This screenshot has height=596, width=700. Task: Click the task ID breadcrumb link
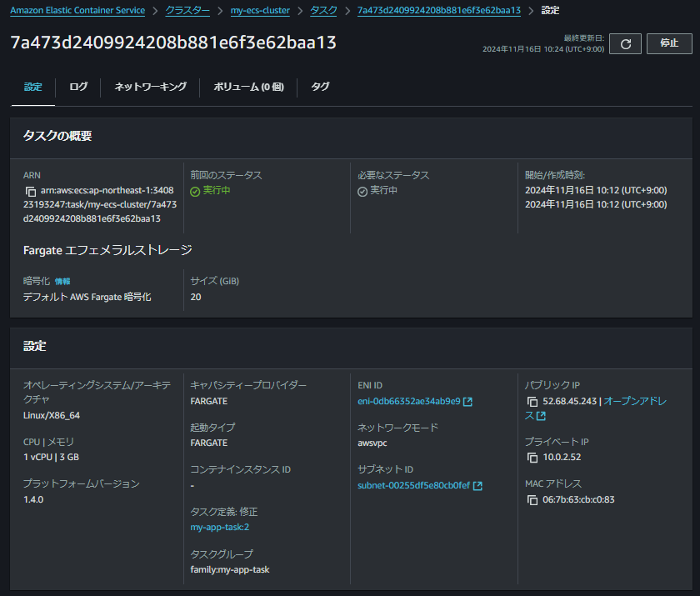tap(439, 10)
